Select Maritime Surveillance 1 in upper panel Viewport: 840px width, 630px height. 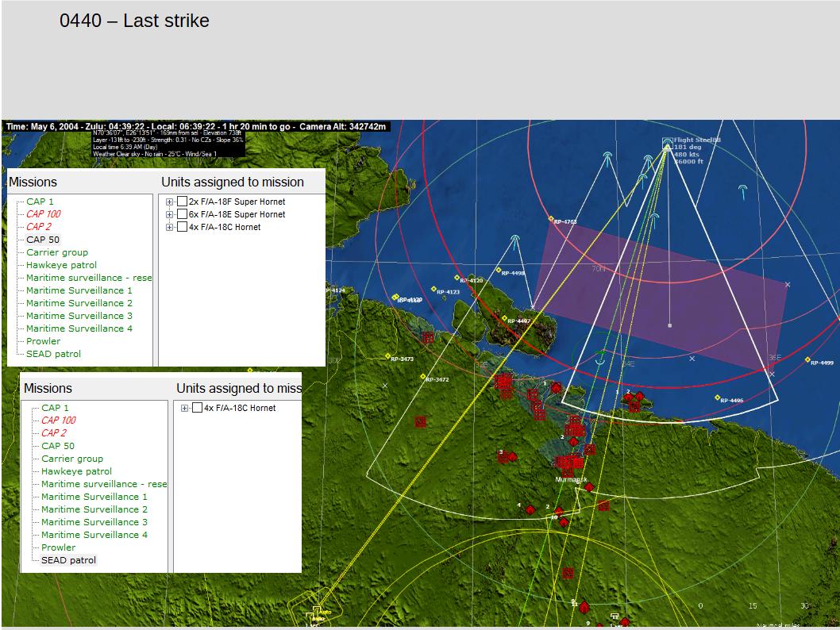pyautogui.click(x=79, y=290)
